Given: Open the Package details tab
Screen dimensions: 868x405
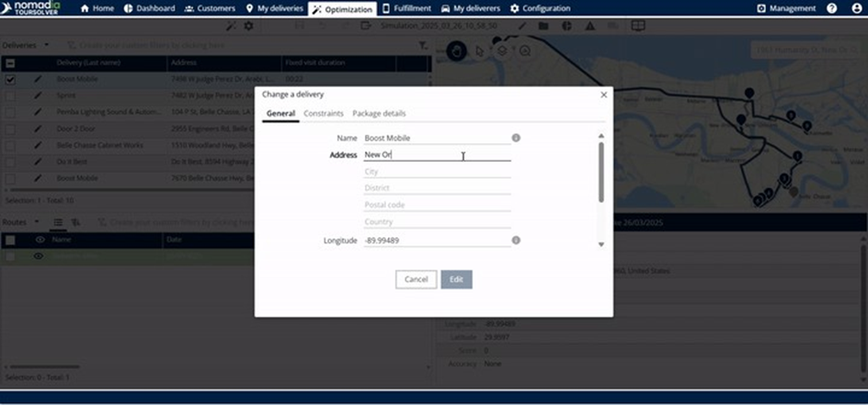Looking at the screenshot, I should (x=379, y=113).
